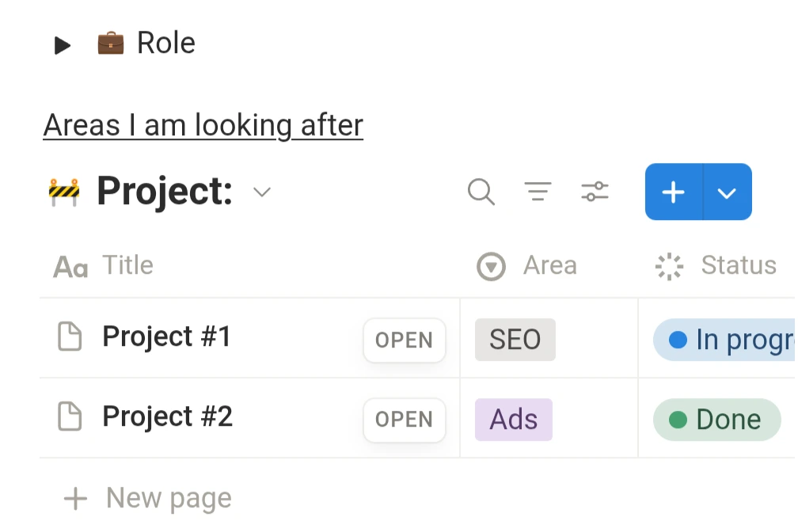Open the filter icon next to search

[538, 192]
